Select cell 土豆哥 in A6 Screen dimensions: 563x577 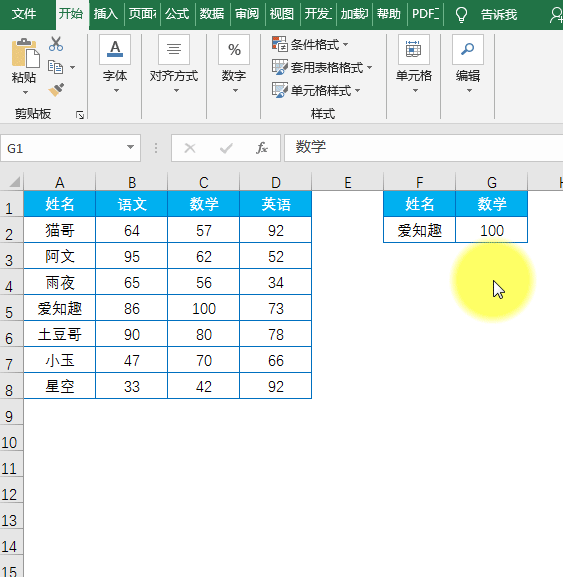60,334
